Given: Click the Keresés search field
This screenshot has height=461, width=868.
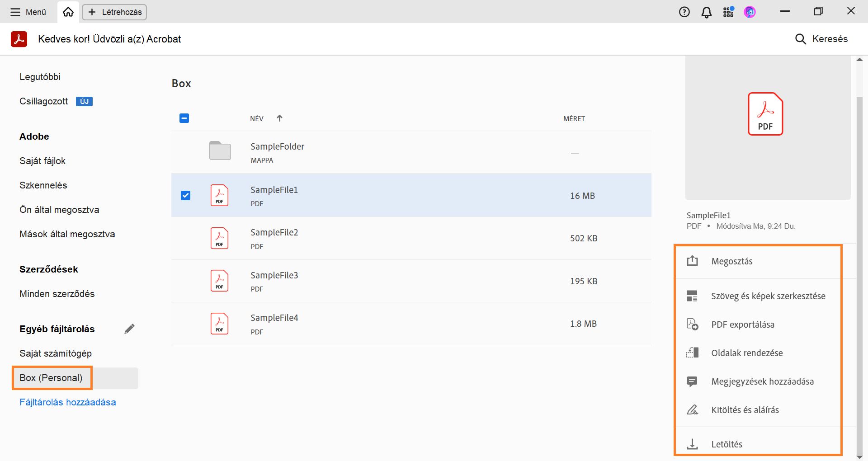Looking at the screenshot, I should tap(821, 39).
